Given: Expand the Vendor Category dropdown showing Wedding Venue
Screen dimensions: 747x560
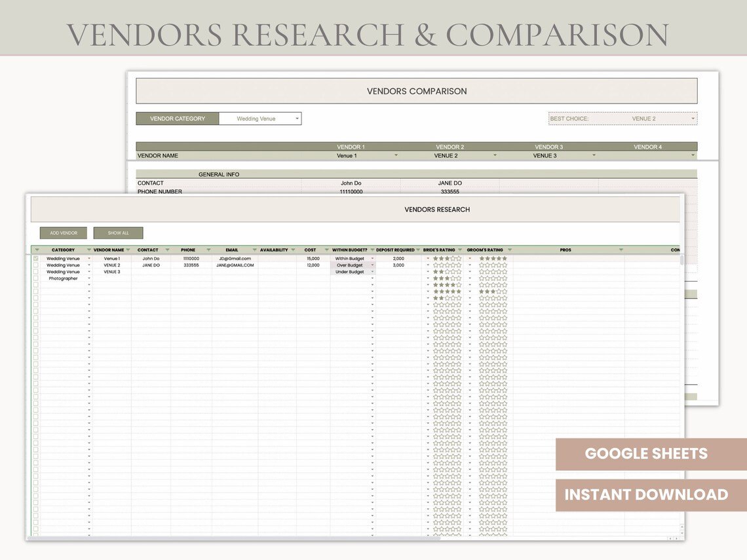Looking at the screenshot, I should click(x=297, y=119).
